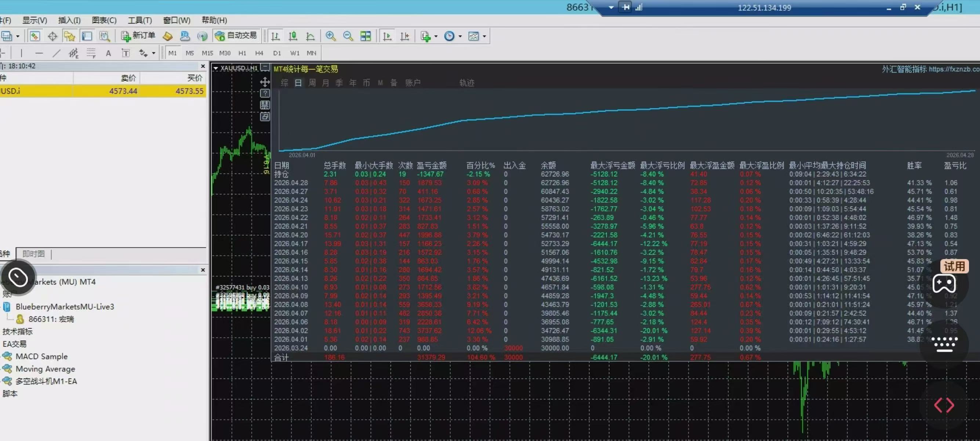Toggle the 自动交易 auto trading button
This screenshot has width=980, height=441.
click(236, 36)
